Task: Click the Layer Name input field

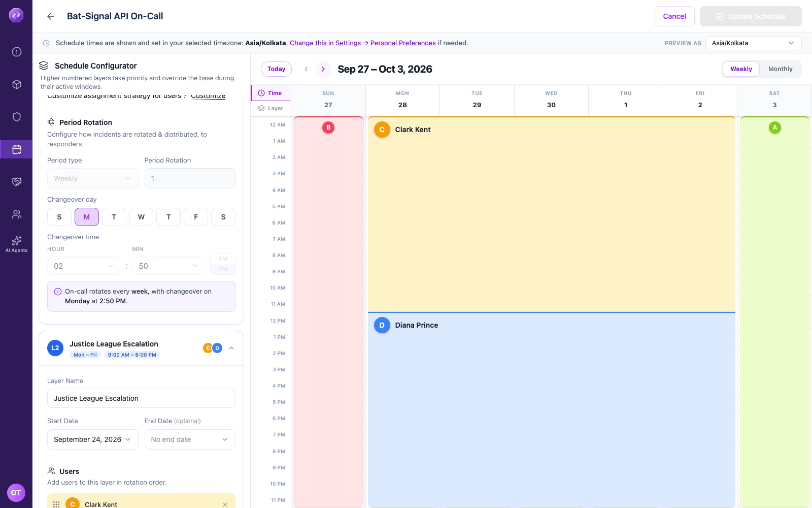Action: tap(141, 398)
